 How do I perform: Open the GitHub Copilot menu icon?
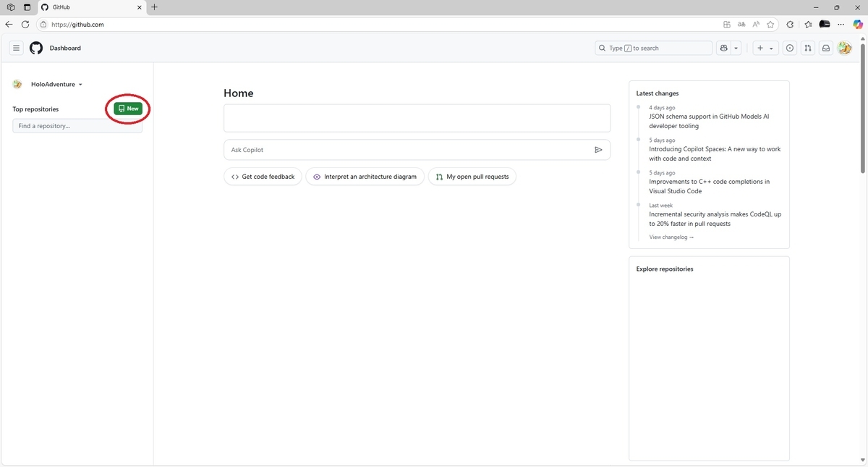point(723,48)
